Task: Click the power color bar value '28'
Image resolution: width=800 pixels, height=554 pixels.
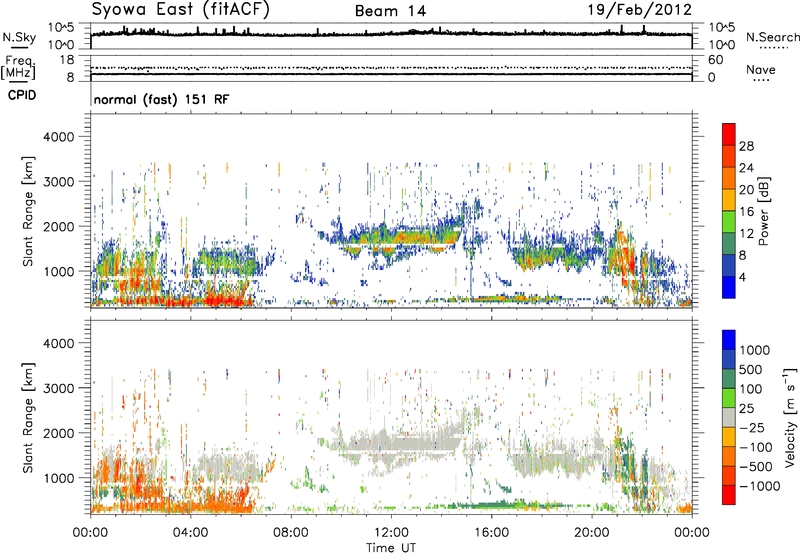Action: coord(746,146)
